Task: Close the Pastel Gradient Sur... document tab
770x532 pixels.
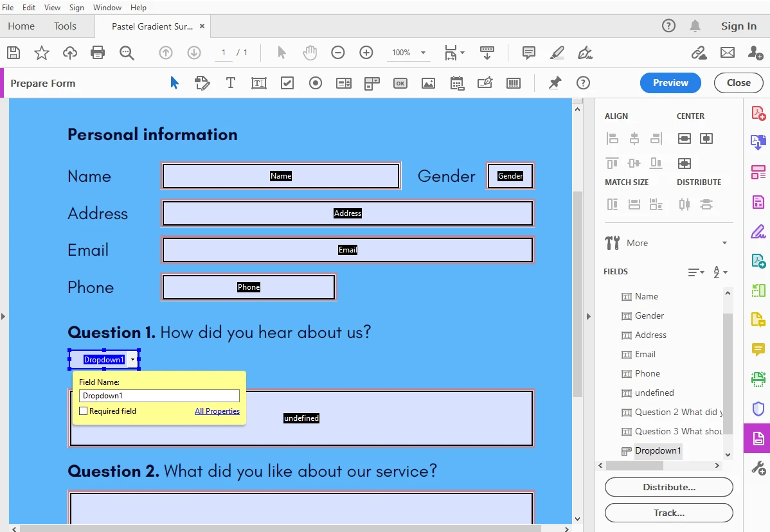Action: pyautogui.click(x=202, y=26)
